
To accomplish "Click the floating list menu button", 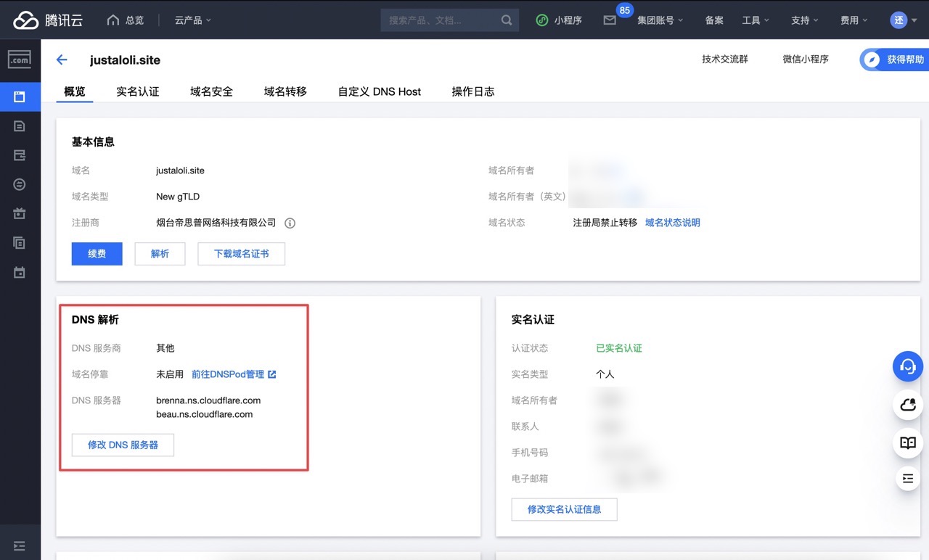I will [908, 478].
